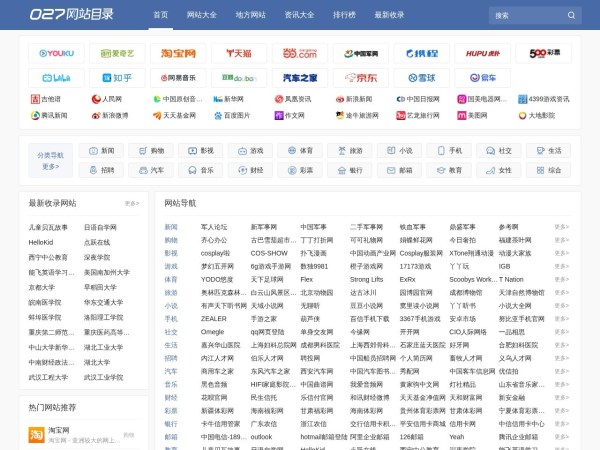Click the 淘宝网 orange icon in 热门网站推荐
Image resolution: width=600 pixels, height=450 pixels.
click(x=36, y=435)
